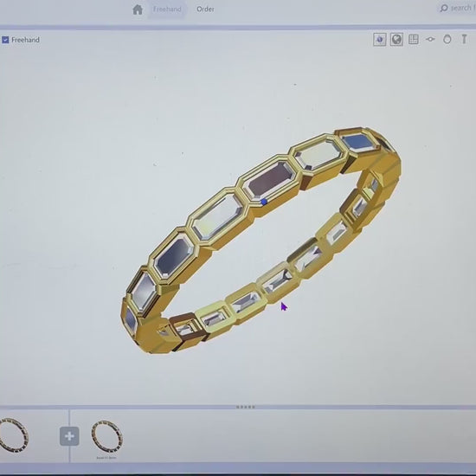Grab the bottom panel divider handle dots
The image size is (476, 476).
point(246,407)
